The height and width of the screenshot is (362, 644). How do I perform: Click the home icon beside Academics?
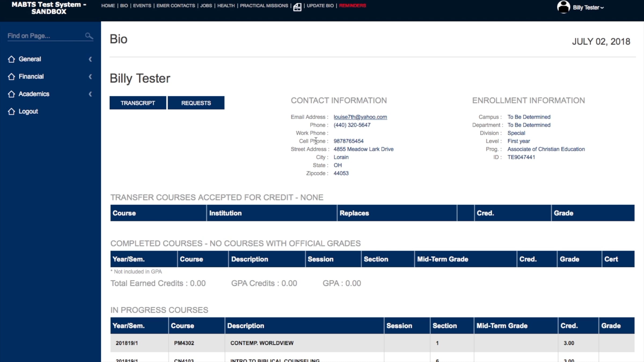point(11,94)
